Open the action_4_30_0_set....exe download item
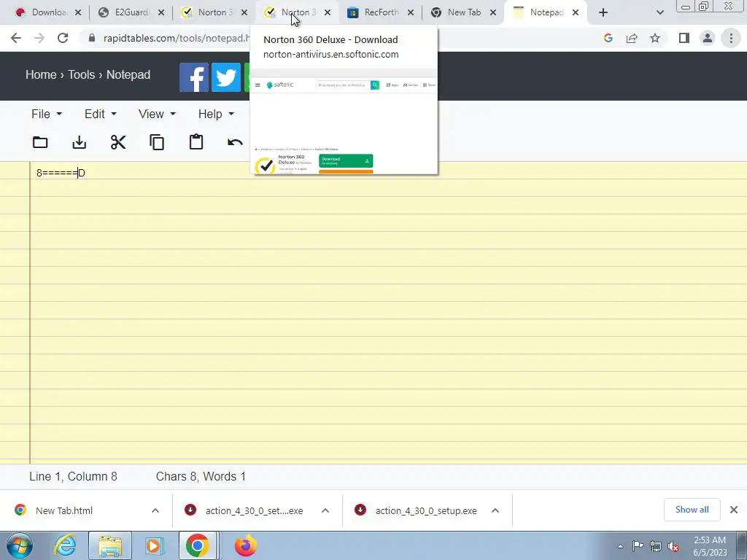This screenshot has width=747, height=560. point(254,510)
